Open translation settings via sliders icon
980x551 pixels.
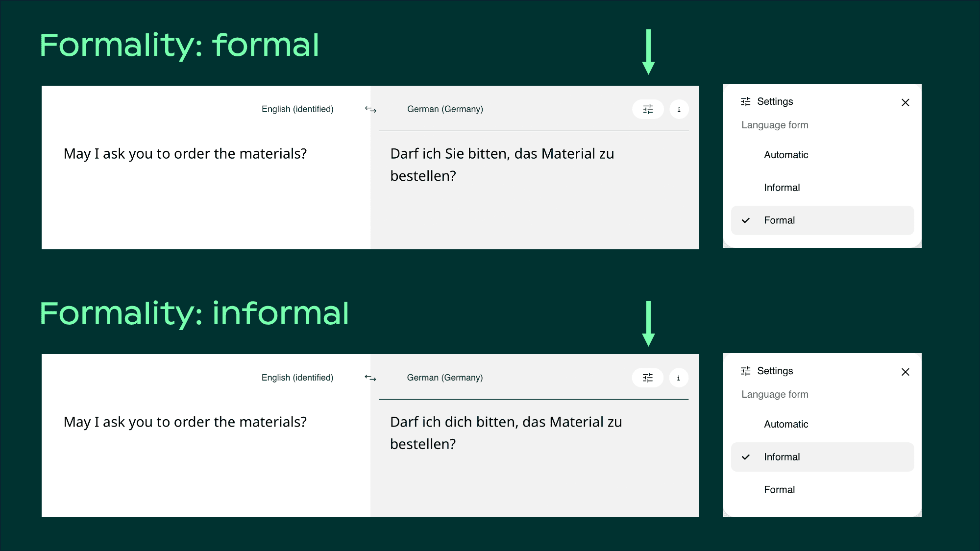(647, 109)
